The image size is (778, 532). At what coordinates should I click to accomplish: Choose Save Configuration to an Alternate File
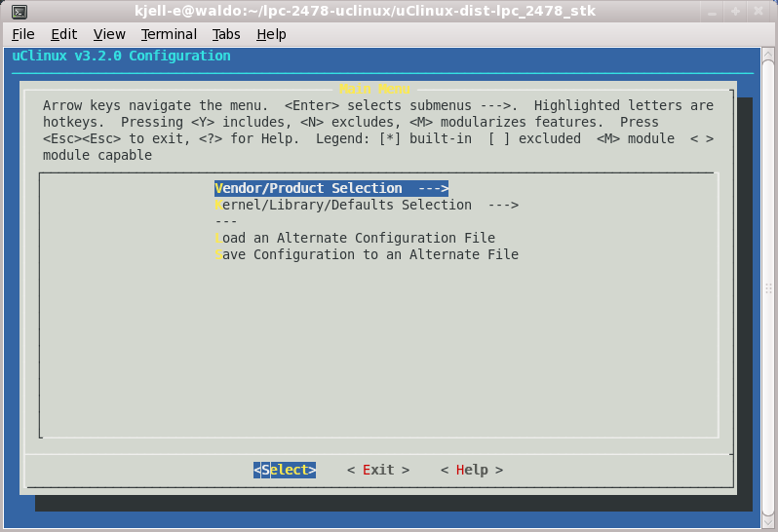367,254
